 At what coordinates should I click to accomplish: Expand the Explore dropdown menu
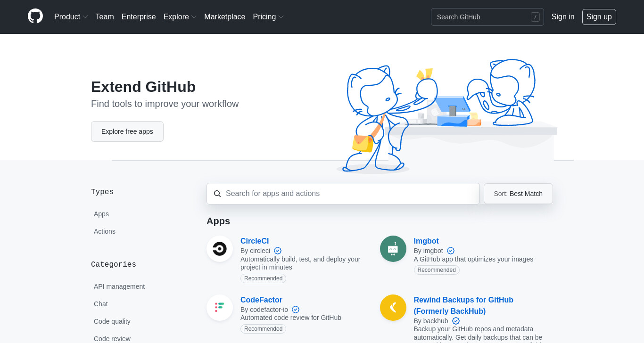[180, 17]
